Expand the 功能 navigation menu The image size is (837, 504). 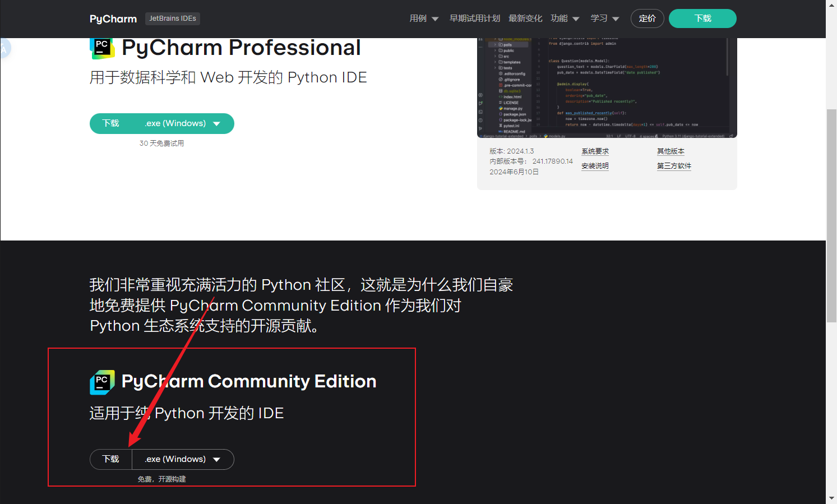[x=565, y=19]
